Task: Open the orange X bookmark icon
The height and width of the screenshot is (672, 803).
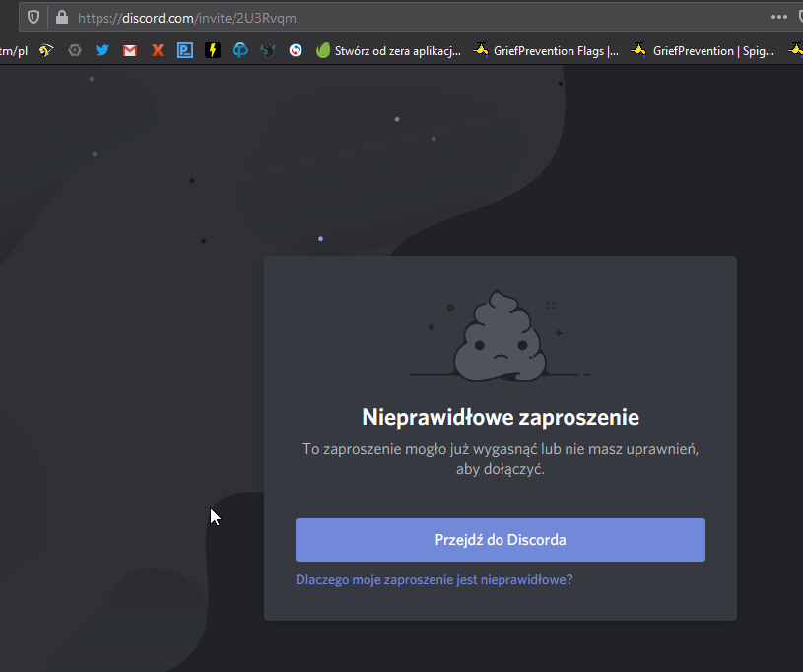Action: point(157,50)
